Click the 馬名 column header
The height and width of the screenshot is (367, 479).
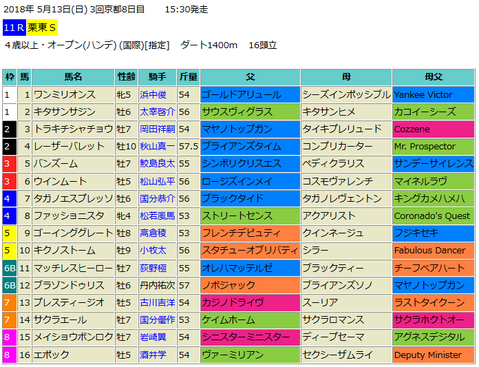click(x=73, y=77)
